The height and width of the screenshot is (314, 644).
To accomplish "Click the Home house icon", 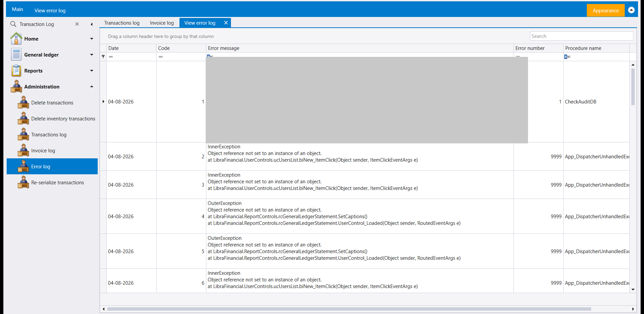I will (x=16, y=39).
